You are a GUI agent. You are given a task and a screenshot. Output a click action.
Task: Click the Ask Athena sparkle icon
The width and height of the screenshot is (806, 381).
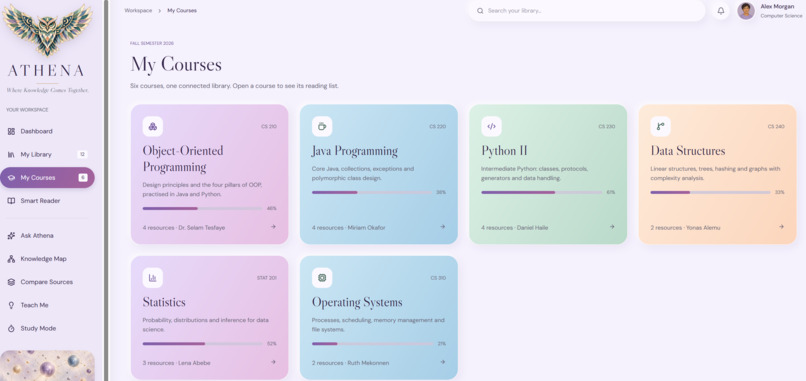point(11,236)
